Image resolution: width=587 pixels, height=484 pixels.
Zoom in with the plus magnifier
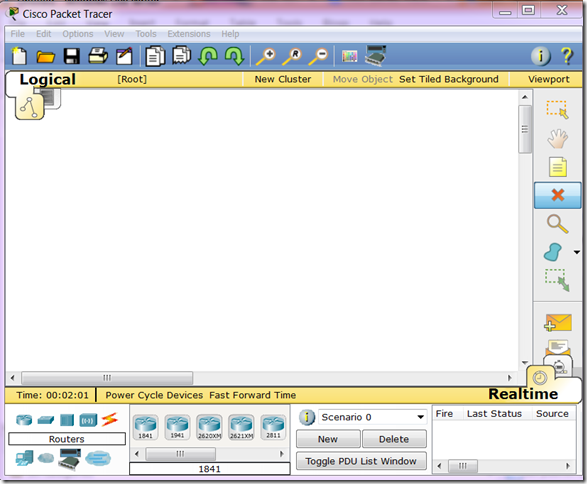point(265,57)
